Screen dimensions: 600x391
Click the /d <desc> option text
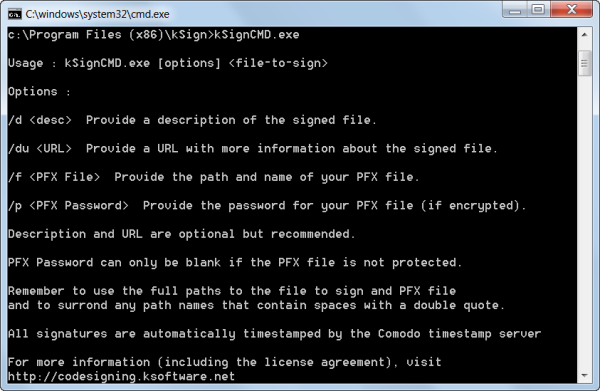coord(40,120)
